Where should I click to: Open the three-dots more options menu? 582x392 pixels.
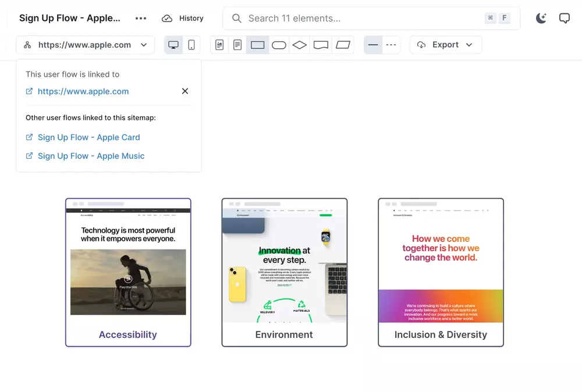point(141,18)
